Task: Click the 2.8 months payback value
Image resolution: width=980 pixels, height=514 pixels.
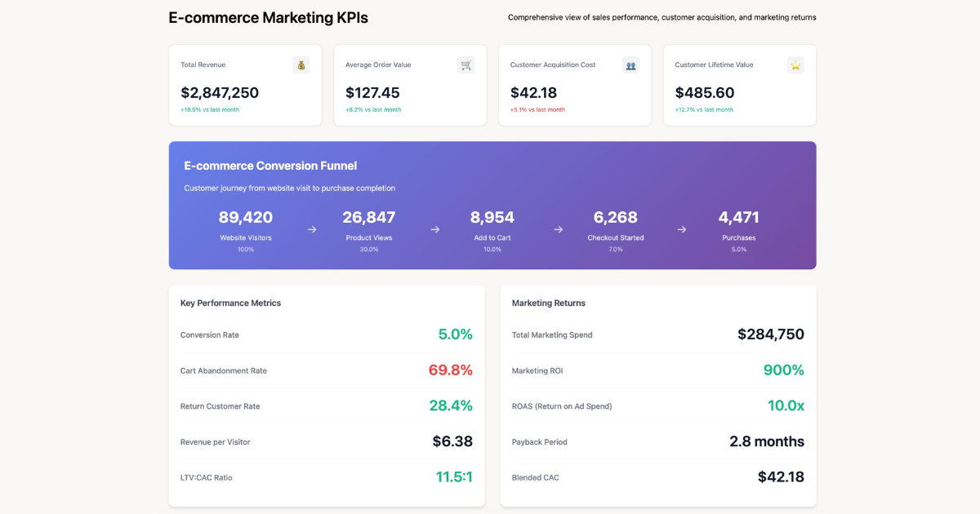Action: [x=767, y=441]
